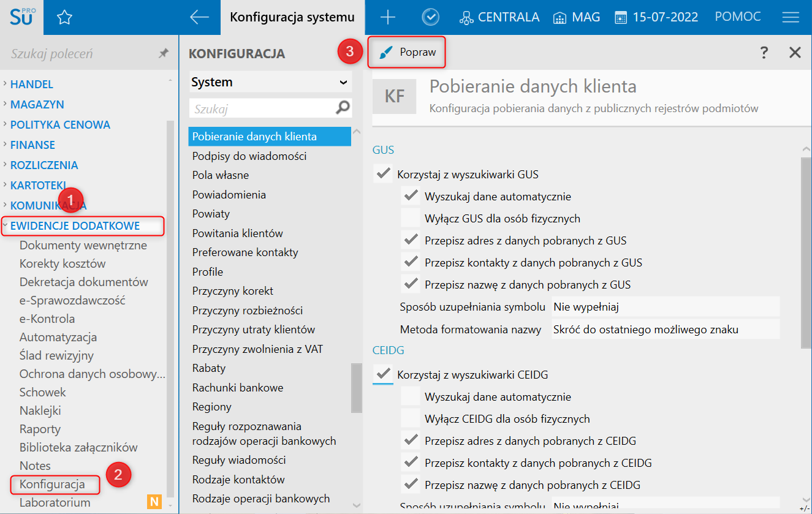Image resolution: width=812 pixels, height=514 pixels.
Task: Toggle Przepisz adres z danych pobranych z CEIDG
Action: [x=410, y=440]
